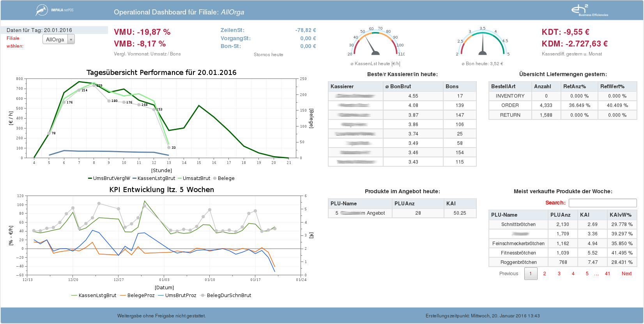The image size is (644, 324).
Task: Click the IMPALA netPOS logo
Action: tap(55, 10)
